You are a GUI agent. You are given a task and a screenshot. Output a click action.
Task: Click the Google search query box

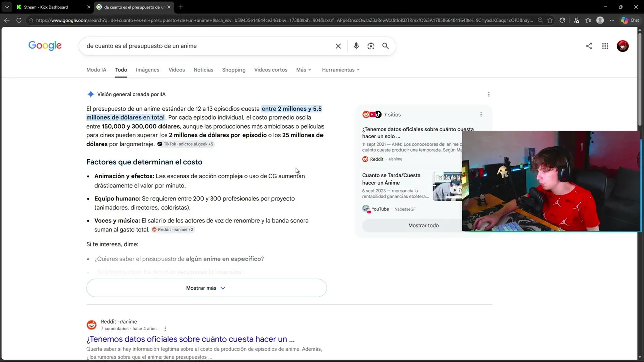click(206, 46)
